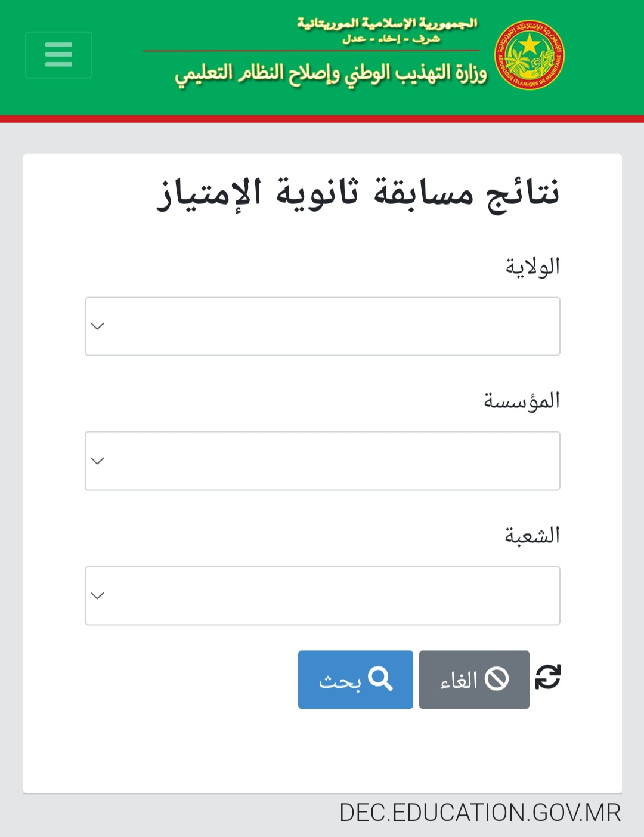Click the المؤسسة field label

pyautogui.click(x=522, y=401)
